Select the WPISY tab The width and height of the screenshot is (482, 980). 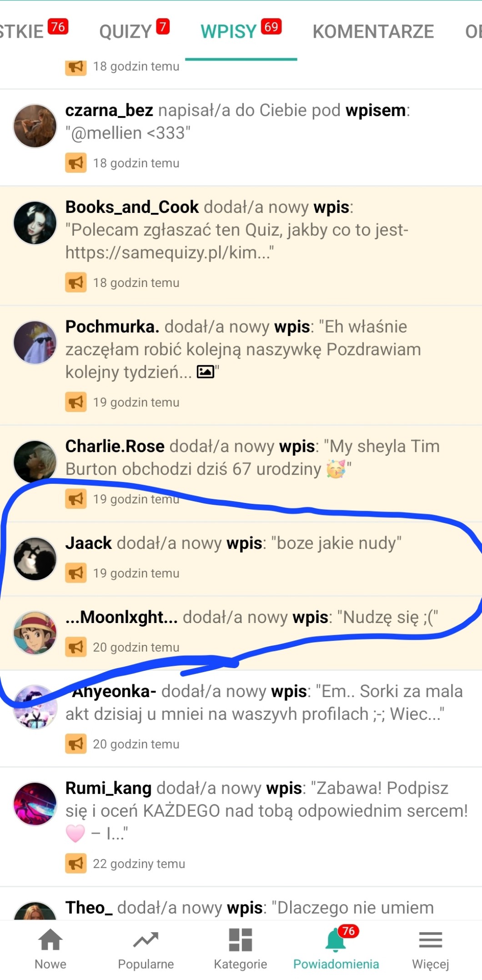coord(241,31)
